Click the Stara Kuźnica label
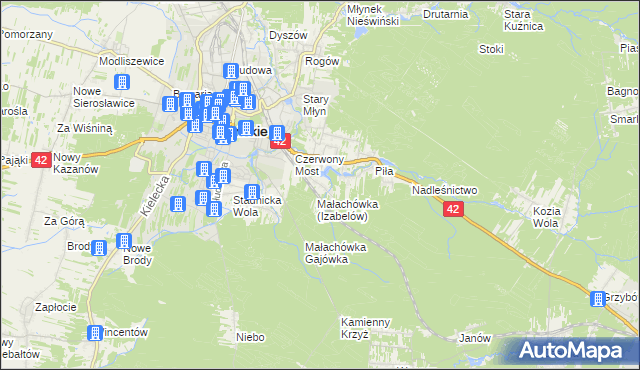 pyautogui.click(x=523, y=20)
